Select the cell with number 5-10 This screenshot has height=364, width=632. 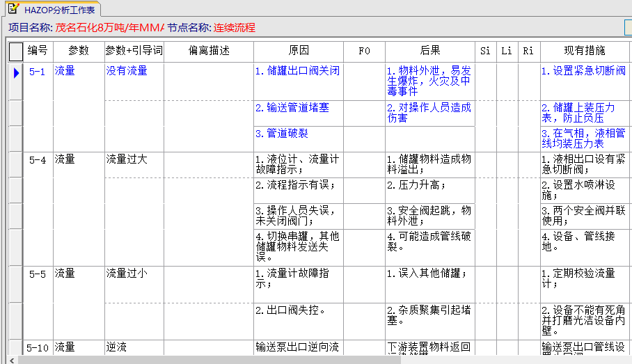[x=38, y=347]
